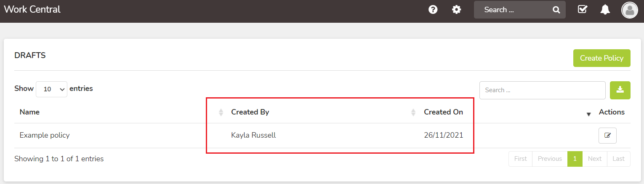Click the green download export icon

(620, 90)
